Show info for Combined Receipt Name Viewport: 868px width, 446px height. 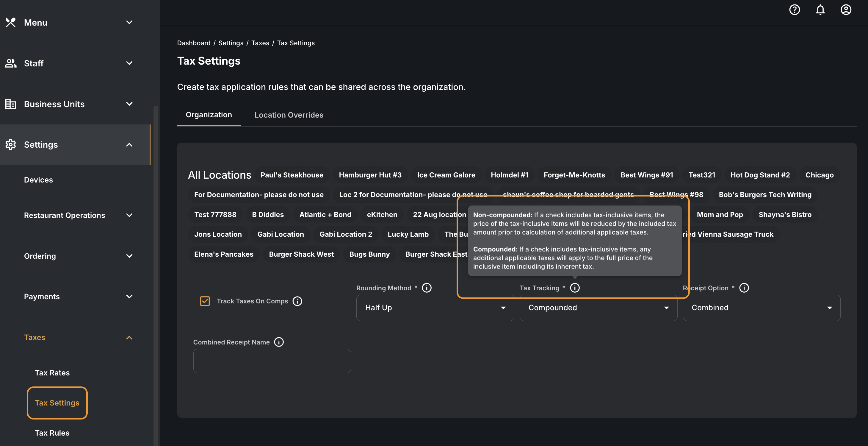pyautogui.click(x=279, y=342)
